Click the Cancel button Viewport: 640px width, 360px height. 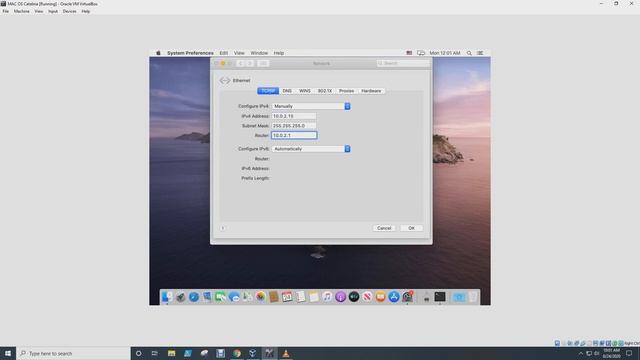click(x=384, y=228)
